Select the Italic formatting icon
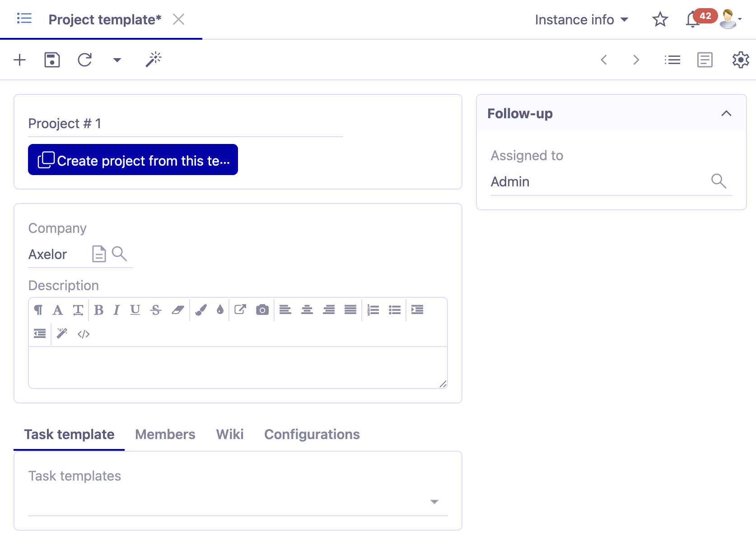 coord(116,310)
